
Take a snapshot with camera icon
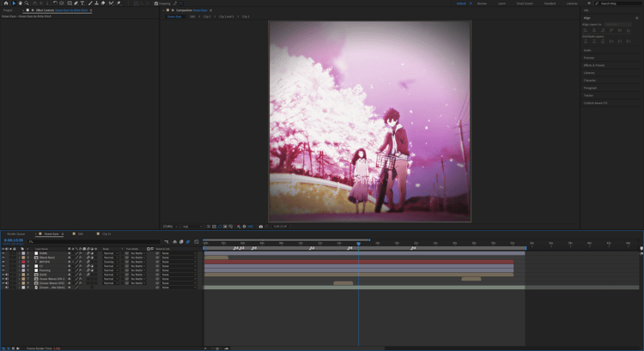click(260, 227)
